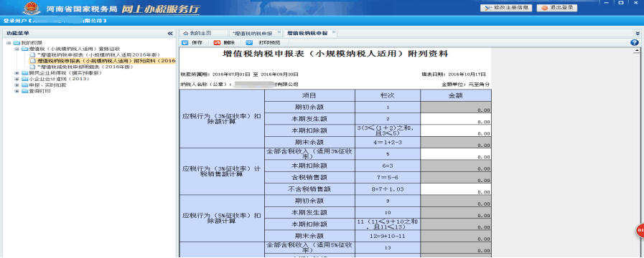Select 查询打印 in the tree
The image size is (644, 258).
tap(39, 91)
